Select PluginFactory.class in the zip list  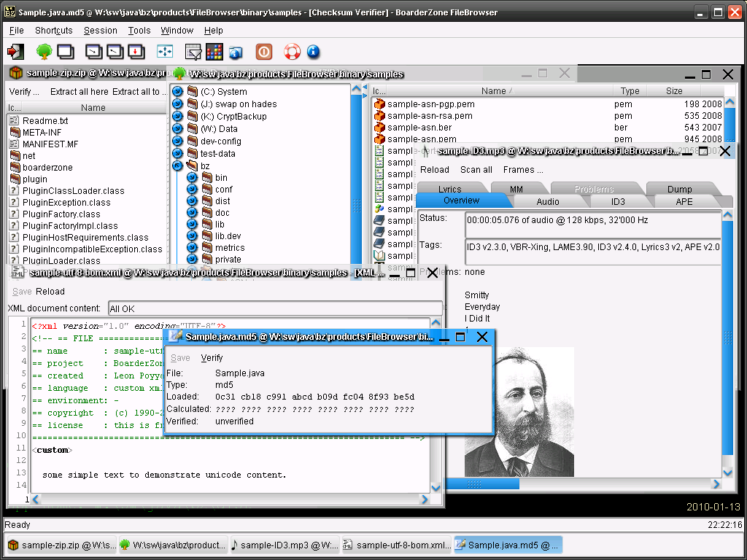[61, 214]
